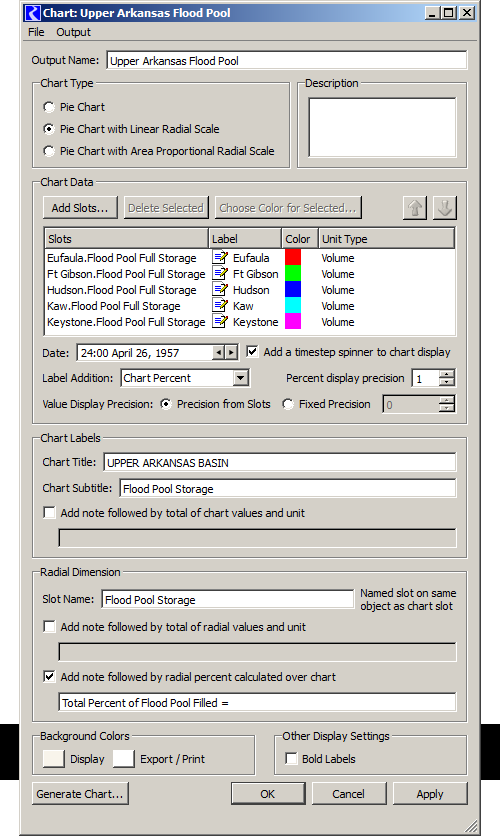Enable the Bold Labels checkbox
This screenshot has height=836, width=500.
pyautogui.click(x=291, y=759)
